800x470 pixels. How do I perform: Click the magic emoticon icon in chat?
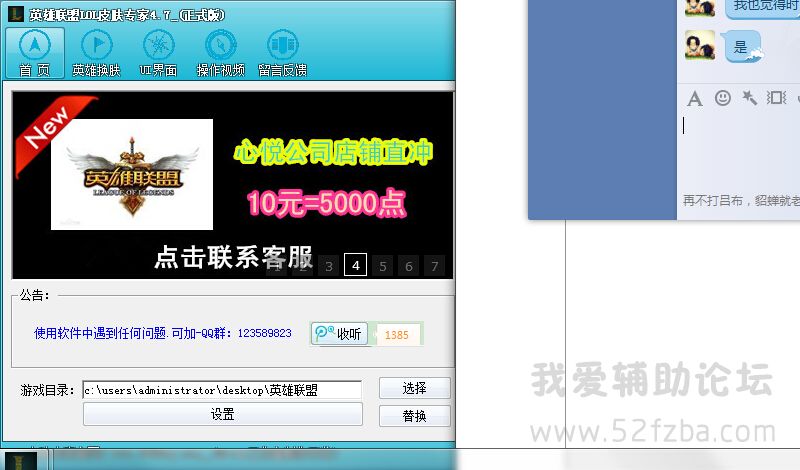pos(749,97)
